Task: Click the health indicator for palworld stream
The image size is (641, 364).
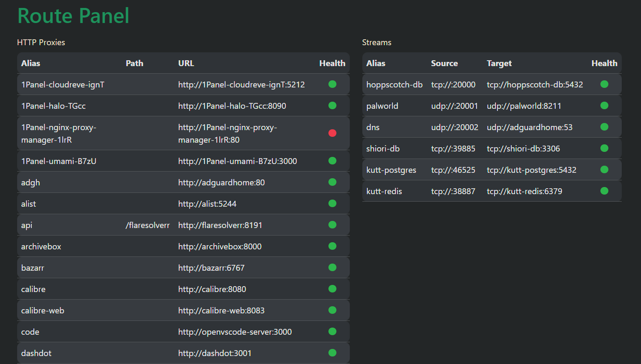Action: point(604,105)
